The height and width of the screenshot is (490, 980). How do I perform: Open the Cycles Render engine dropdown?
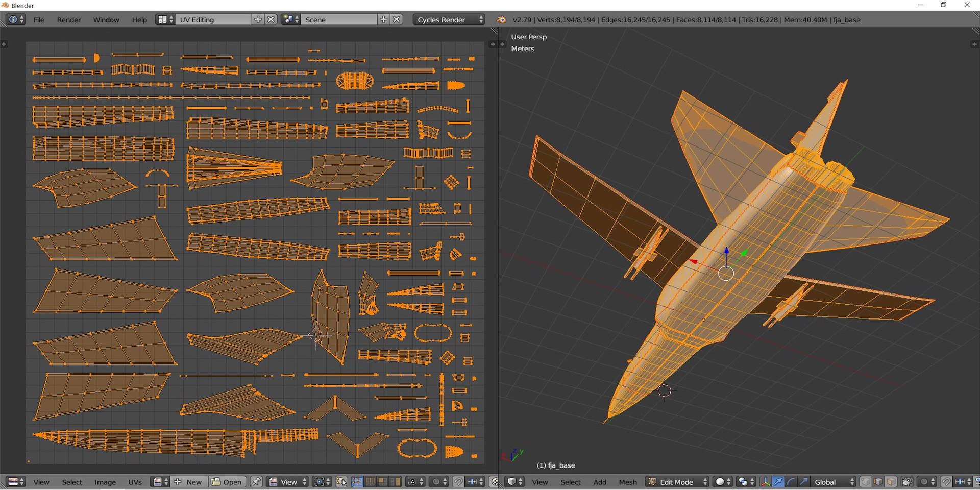449,19
